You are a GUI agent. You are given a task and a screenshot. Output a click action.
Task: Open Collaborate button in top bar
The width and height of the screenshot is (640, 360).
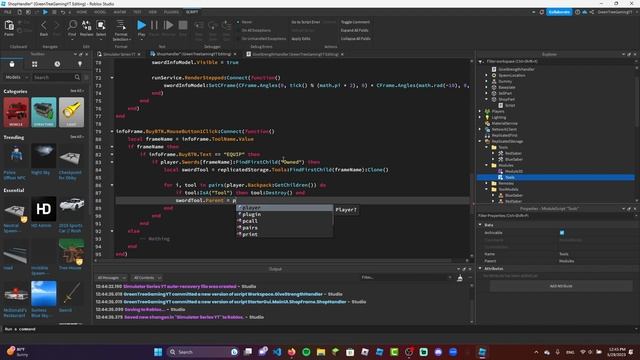pos(559,12)
